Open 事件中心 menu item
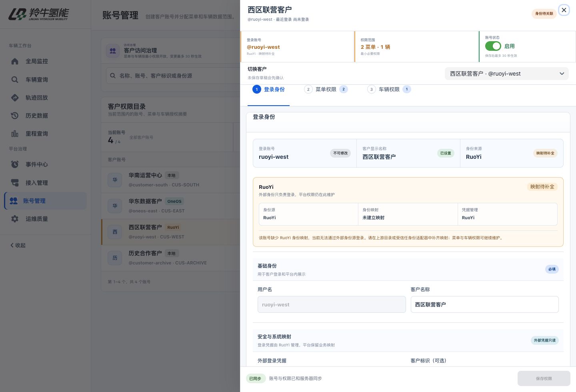Viewport: 576px width, 392px height. (x=46, y=164)
